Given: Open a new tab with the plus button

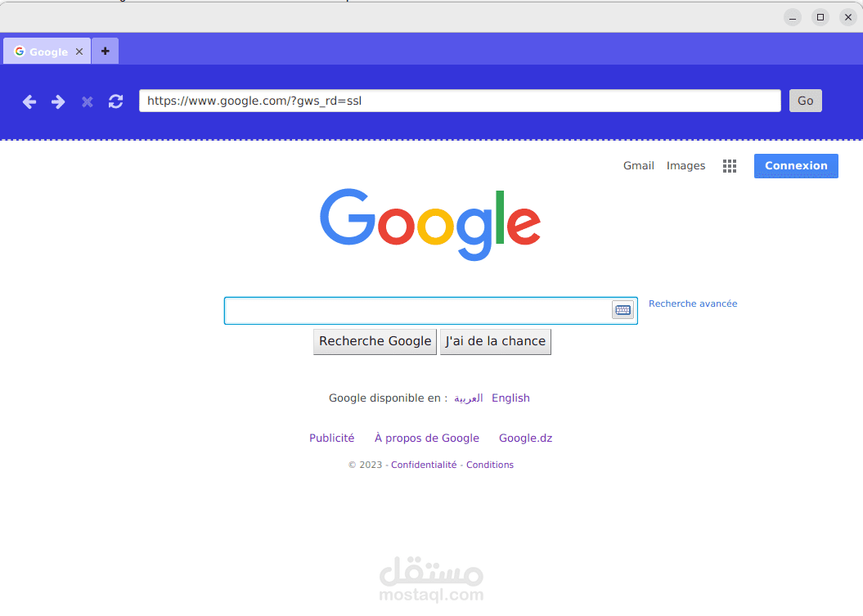Looking at the screenshot, I should click(x=106, y=52).
